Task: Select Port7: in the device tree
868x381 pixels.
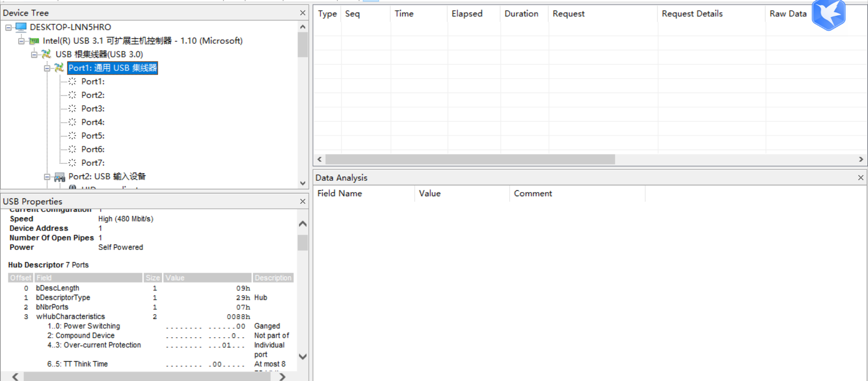Action: 93,163
